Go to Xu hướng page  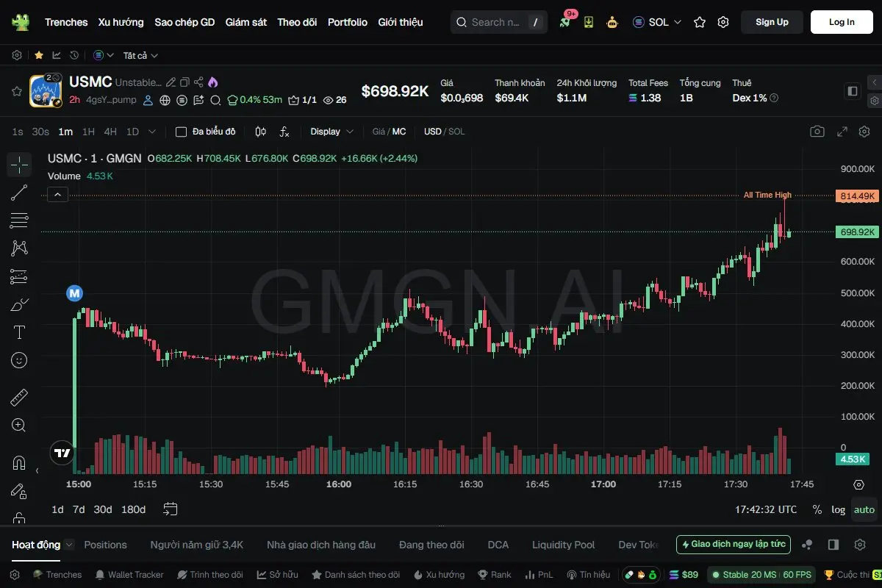pos(121,22)
